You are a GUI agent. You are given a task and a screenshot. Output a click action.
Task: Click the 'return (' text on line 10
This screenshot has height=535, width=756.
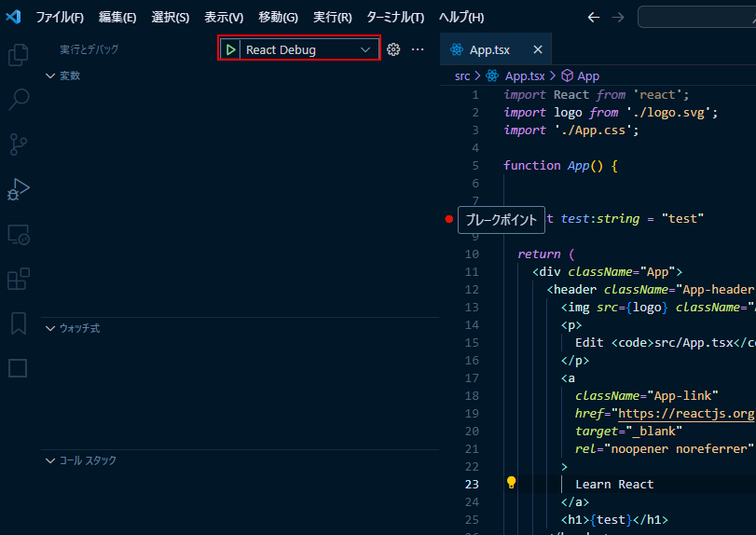[x=546, y=254]
